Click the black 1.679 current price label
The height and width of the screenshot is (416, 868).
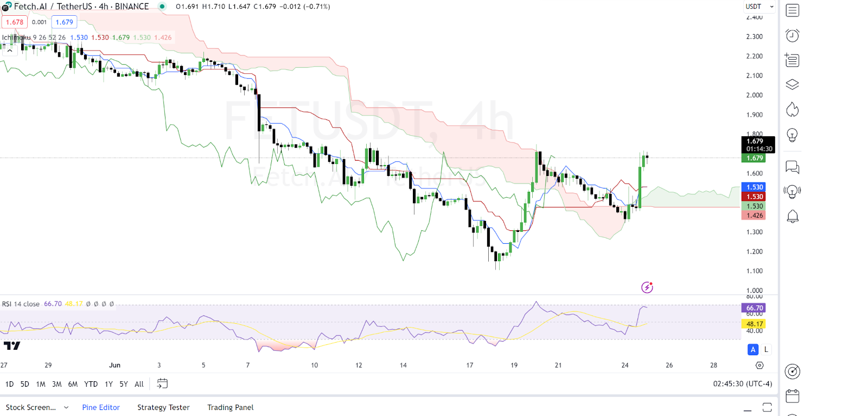pyautogui.click(x=758, y=144)
